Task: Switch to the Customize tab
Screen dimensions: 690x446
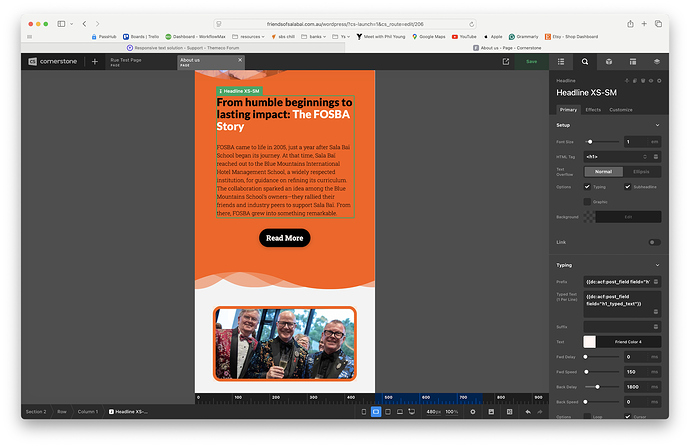Action: tap(621, 110)
